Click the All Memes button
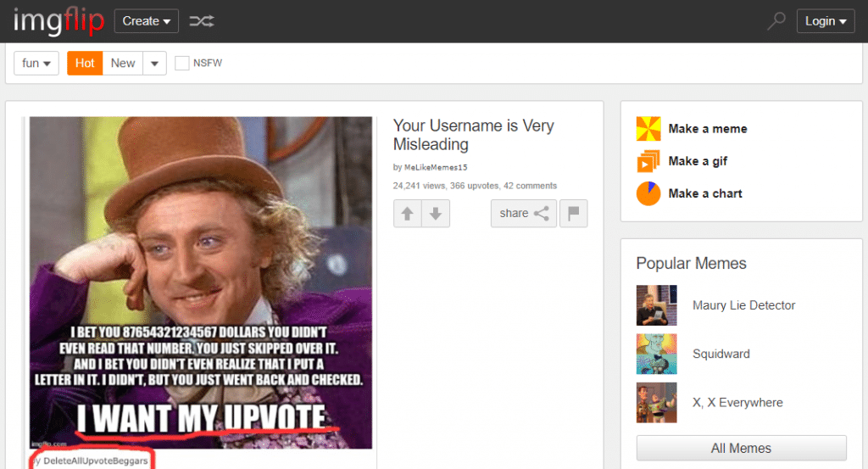Image resolution: width=868 pixels, height=469 pixels. tap(741, 448)
